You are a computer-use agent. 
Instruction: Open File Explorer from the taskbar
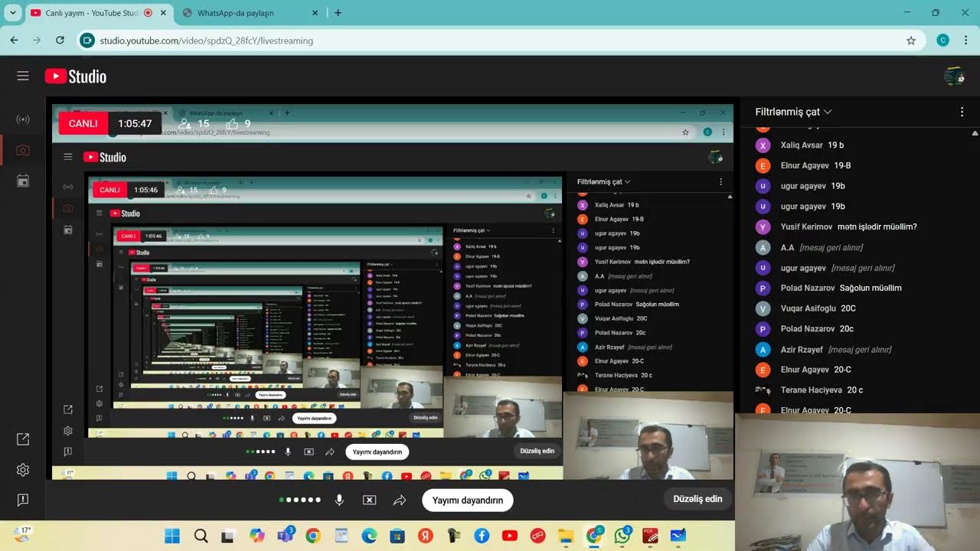click(x=566, y=536)
